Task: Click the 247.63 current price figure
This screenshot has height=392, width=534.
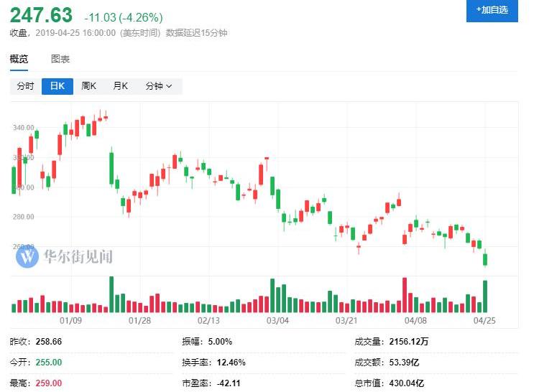Action: point(40,15)
